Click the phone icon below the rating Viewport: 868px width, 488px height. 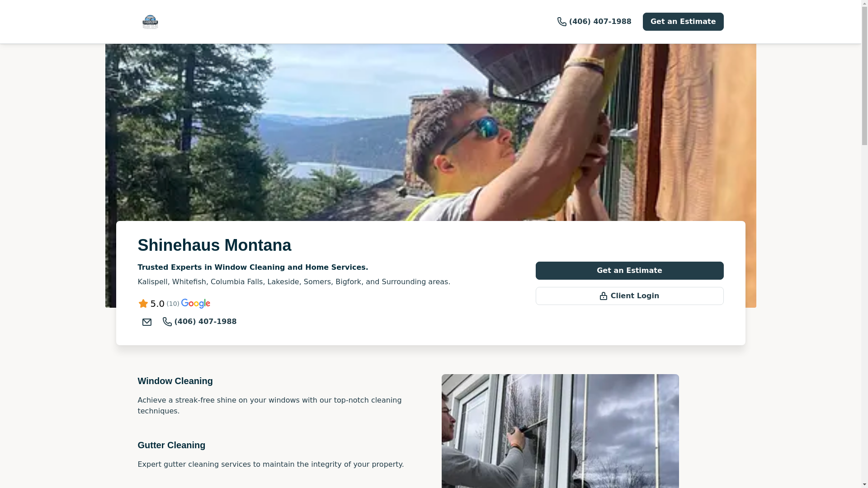pyautogui.click(x=167, y=322)
